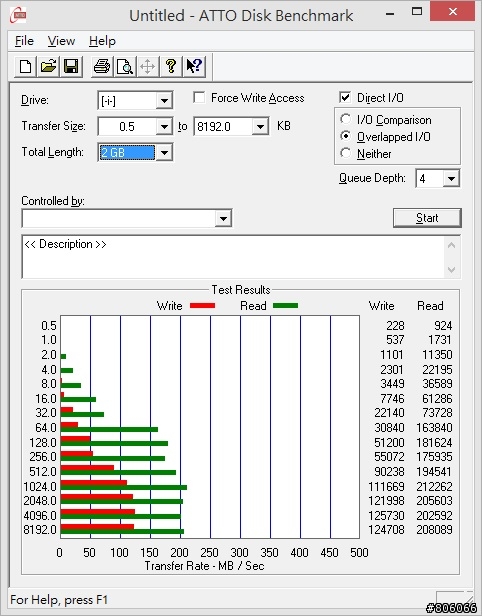The image size is (482, 616).
Task: Open the Transfer Size maximum 8192.0 dropdown
Action: point(260,126)
